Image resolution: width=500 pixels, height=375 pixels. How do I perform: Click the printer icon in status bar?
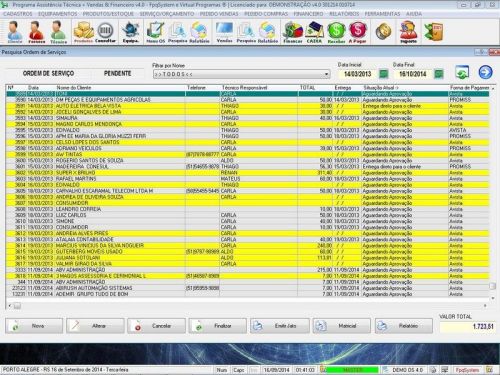click(433, 370)
